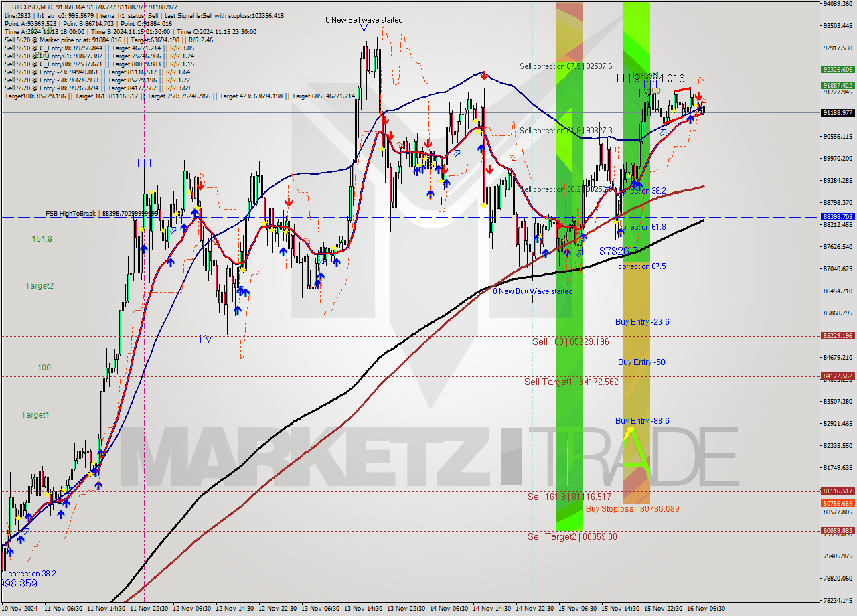Click the 'Sell correction 87.5 | 92537.6' label

[x=566, y=66]
